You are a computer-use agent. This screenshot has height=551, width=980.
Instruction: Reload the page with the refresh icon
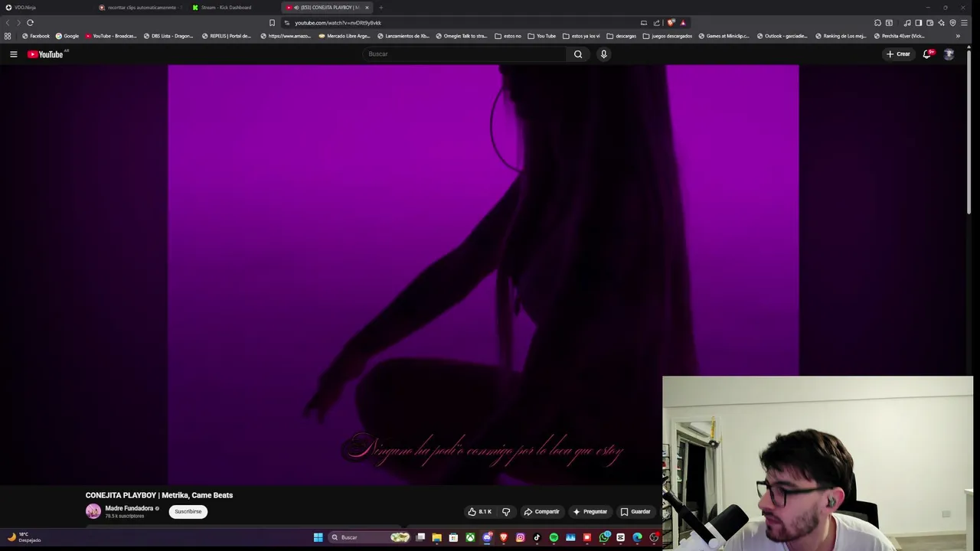pos(30,23)
